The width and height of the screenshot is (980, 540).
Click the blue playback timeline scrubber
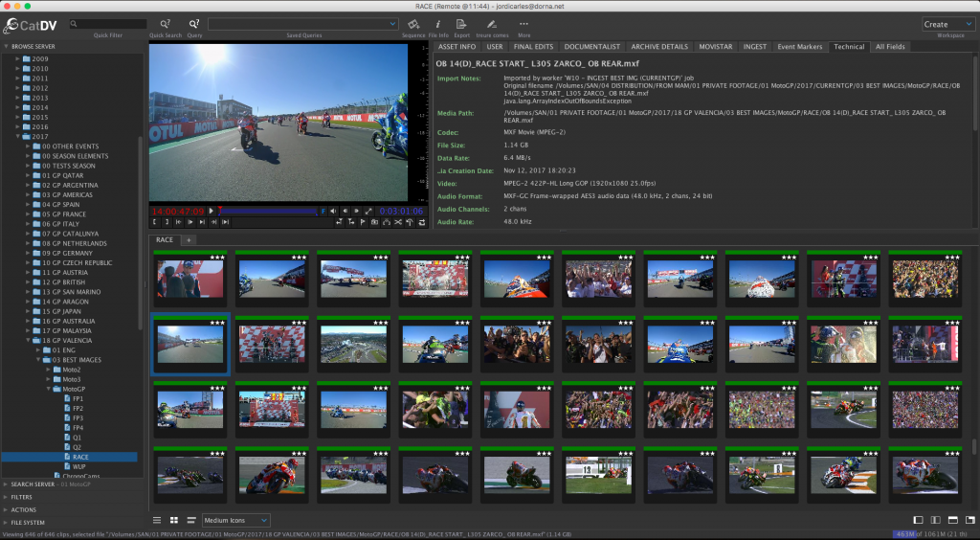pyautogui.click(x=268, y=211)
